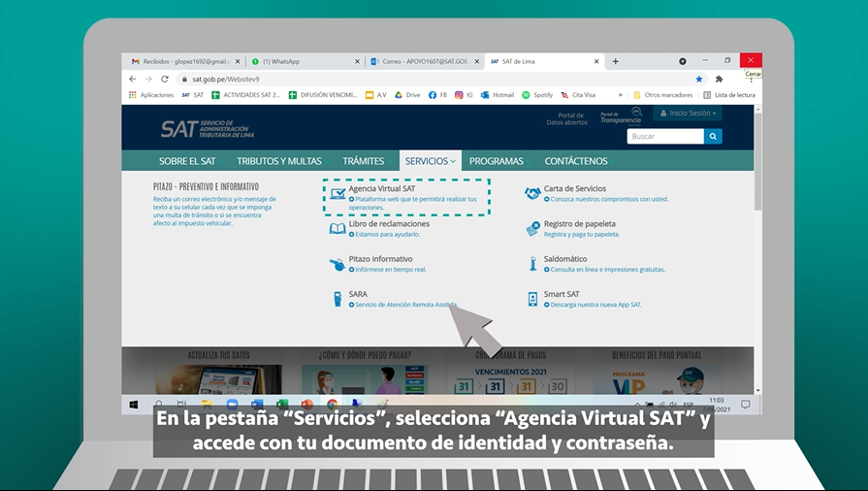Expand Inicio Sesión dropdown
The height and width of the screenshot is (491, 868).
click(x=688, y=114)
